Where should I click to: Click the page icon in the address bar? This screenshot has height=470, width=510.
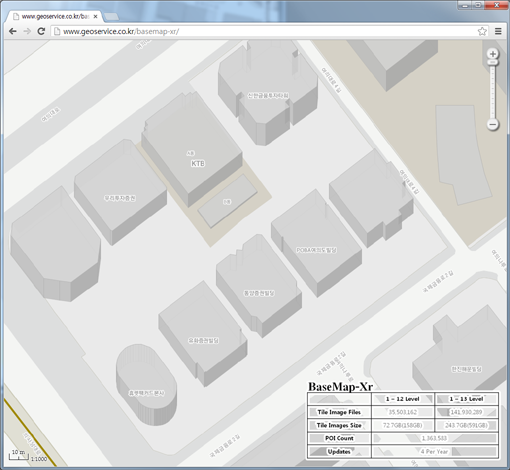(x=57, y=31)
